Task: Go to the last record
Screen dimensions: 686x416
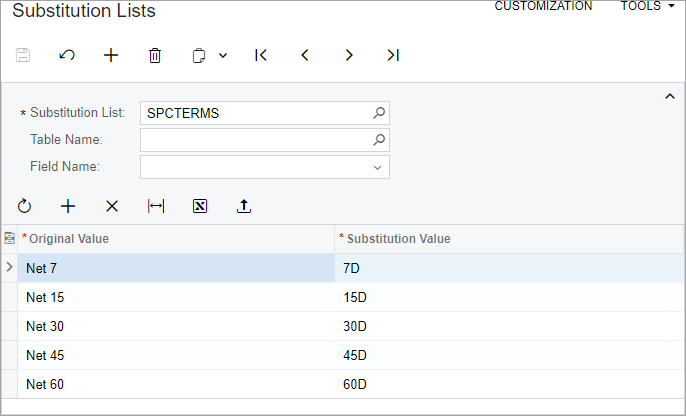Action: [x=393, y=55]
